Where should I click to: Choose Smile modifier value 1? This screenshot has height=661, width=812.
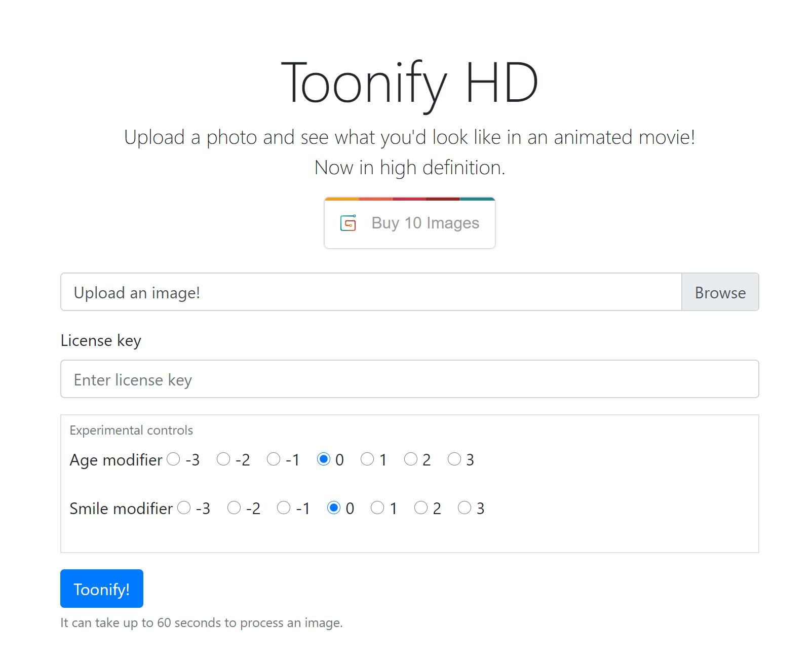[377, 508]
